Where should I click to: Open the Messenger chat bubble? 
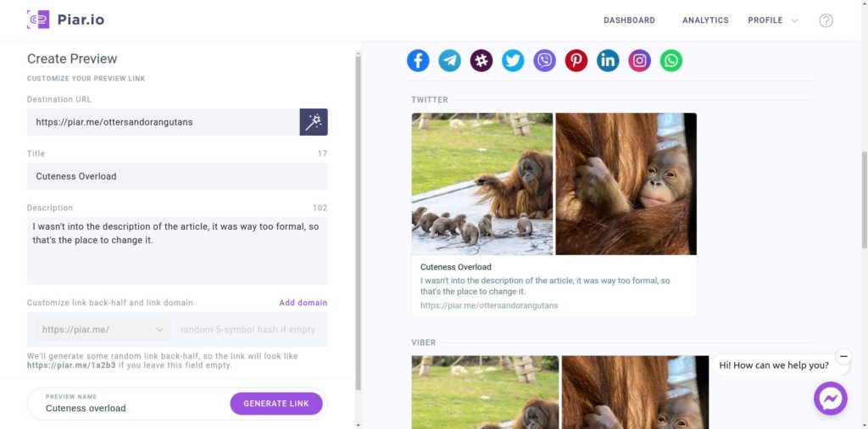point(831,398)
